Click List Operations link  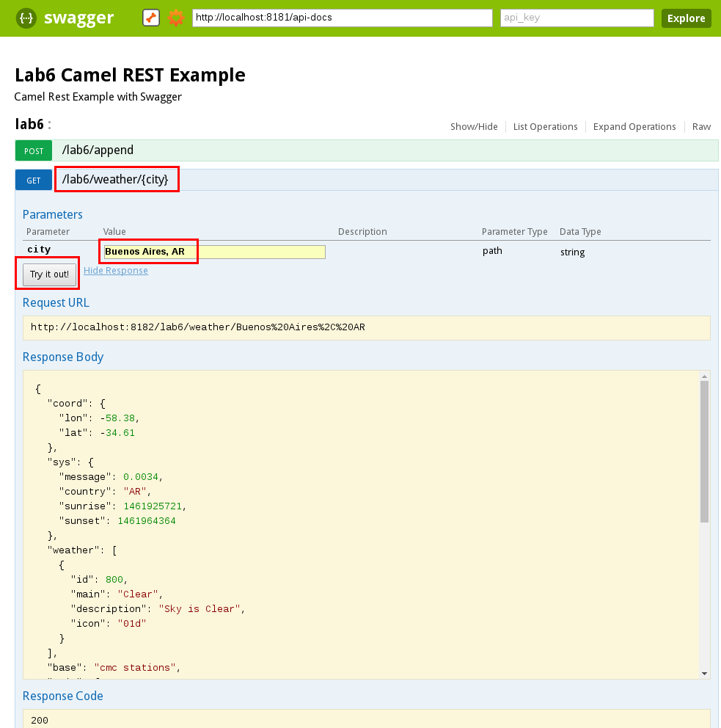[545, 127]
